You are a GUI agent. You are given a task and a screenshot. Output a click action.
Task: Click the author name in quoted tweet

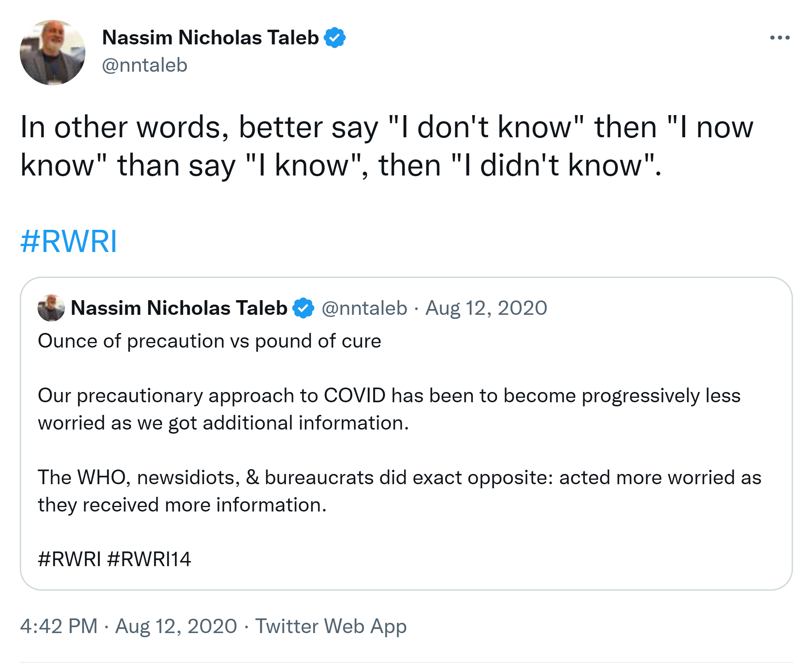click(x=179, y=308)
